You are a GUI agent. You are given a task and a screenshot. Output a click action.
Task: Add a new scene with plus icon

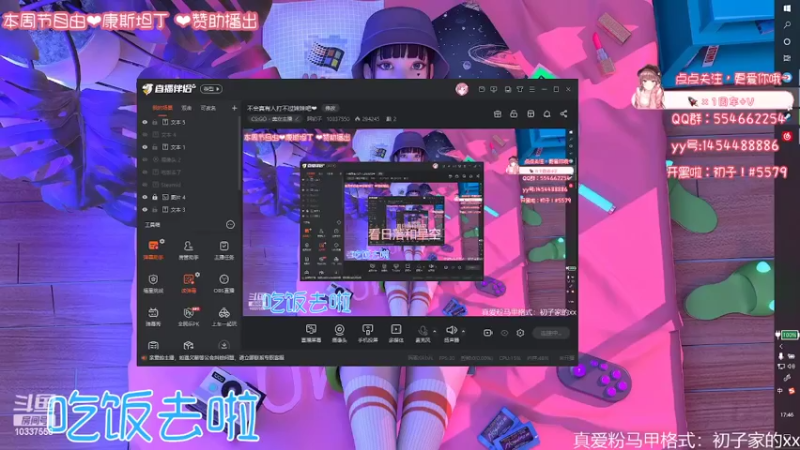pyautogui.click(x=234, y=108)
